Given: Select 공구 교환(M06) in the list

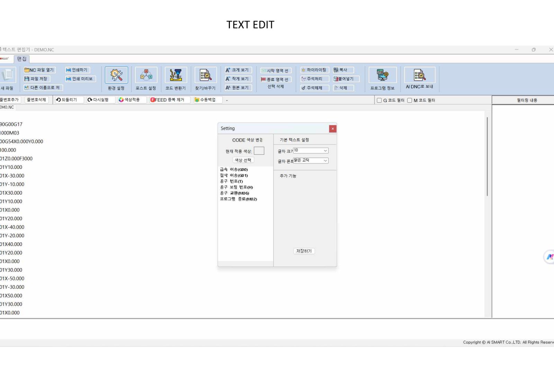Looking at the screenshot, I should [x=235, y=193].
